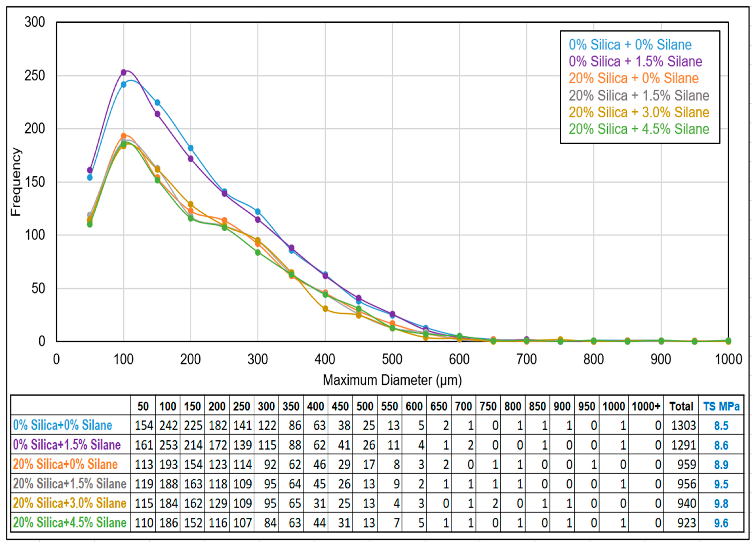756x549 pixels.
Task: Click the cell with value 1303
Action: 683,426
